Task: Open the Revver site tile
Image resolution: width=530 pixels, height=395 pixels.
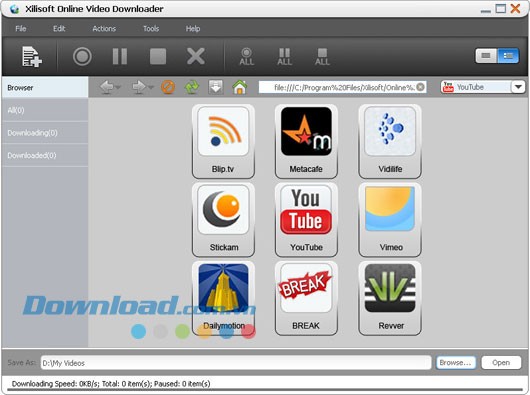Action: click(390, 298)
